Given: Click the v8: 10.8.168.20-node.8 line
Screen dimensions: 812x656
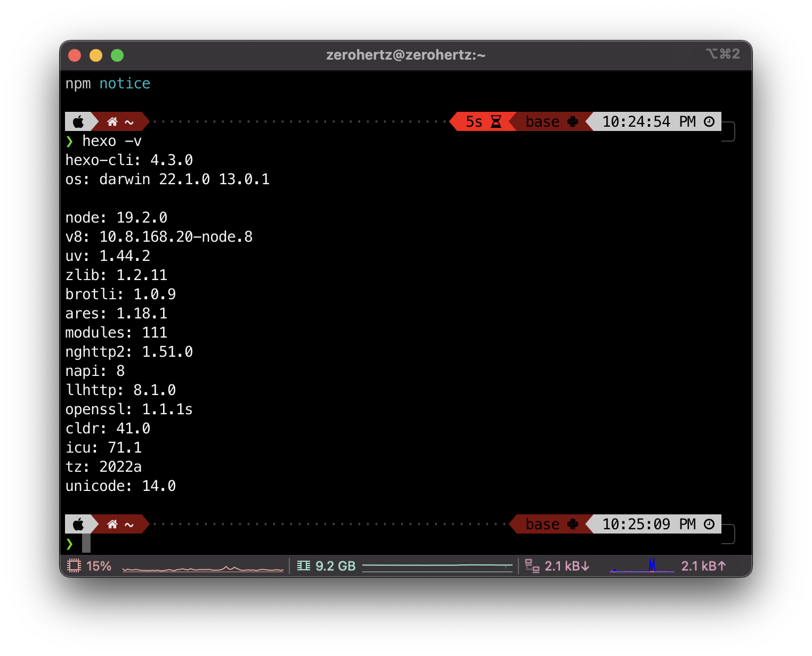Looking at the screenshot, I should pos(159,237).
